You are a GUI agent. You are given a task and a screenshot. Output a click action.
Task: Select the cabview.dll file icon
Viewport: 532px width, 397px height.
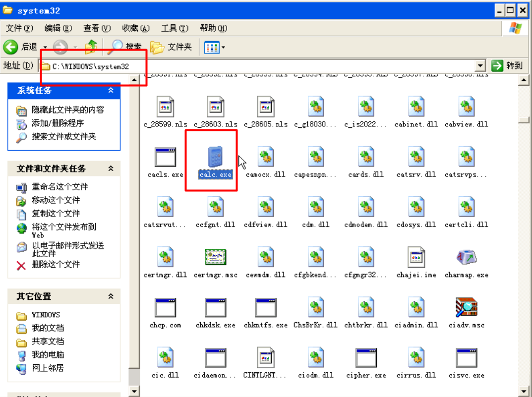pos(467,107)
